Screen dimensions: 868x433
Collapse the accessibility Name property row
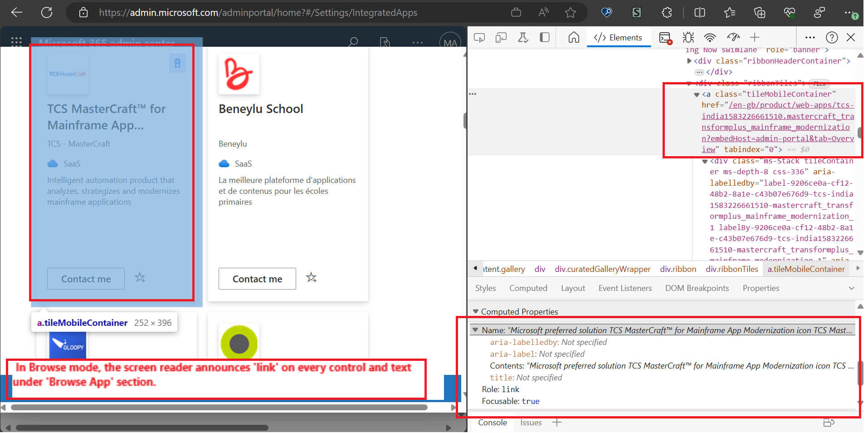coord(475,330)
